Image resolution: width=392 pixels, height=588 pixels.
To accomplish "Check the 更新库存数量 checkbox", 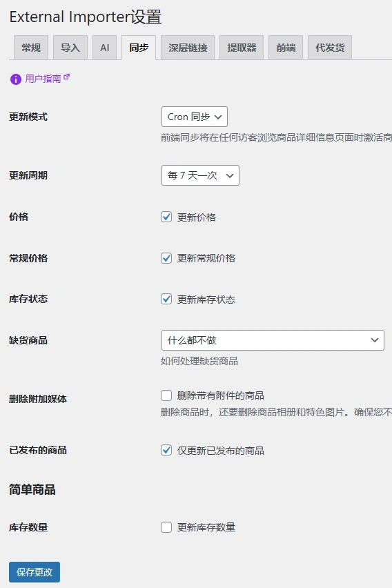I will (x=166, y=527).
